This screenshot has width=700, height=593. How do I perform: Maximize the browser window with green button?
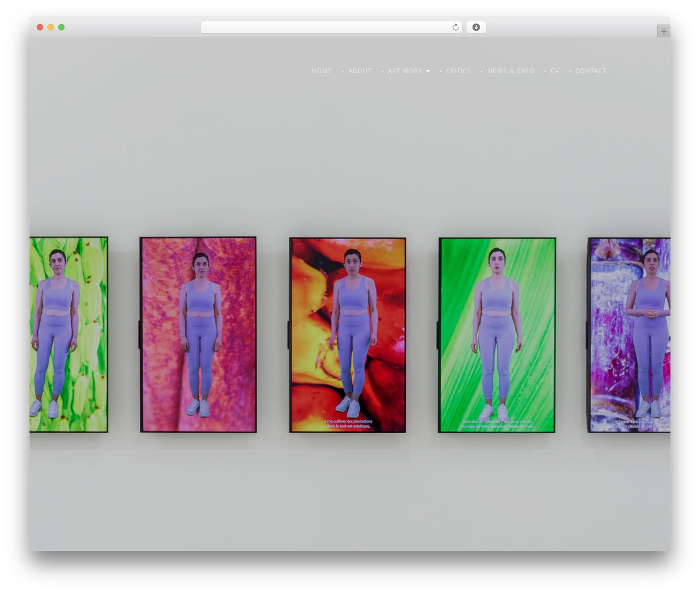(x=61, y=27)
